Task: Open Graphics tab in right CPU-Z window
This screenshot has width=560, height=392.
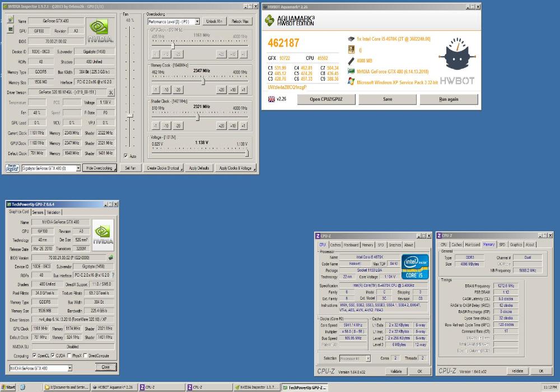Action: pos(516,245)
